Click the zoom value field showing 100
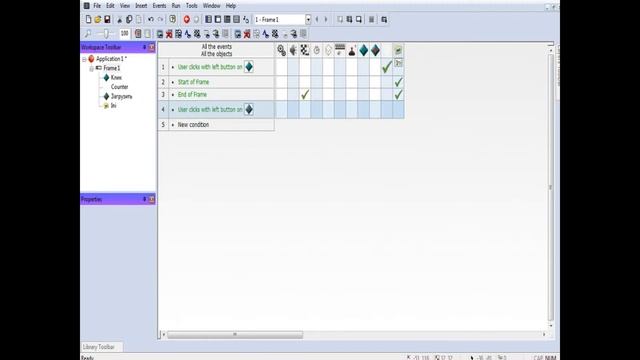Viewport: 640px width, 360px height. pyautogui.click(x=124, y=33)
